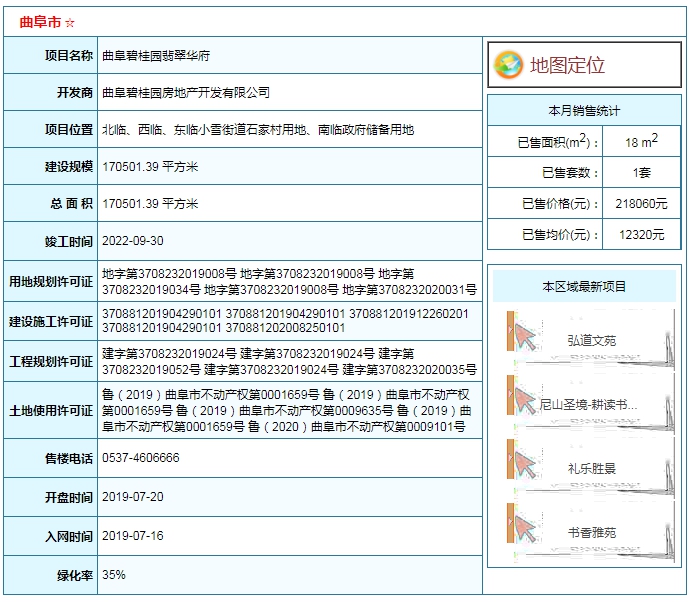695x602 pixels.
Task: Click average sold price 12320元
Action: [641, 235]
